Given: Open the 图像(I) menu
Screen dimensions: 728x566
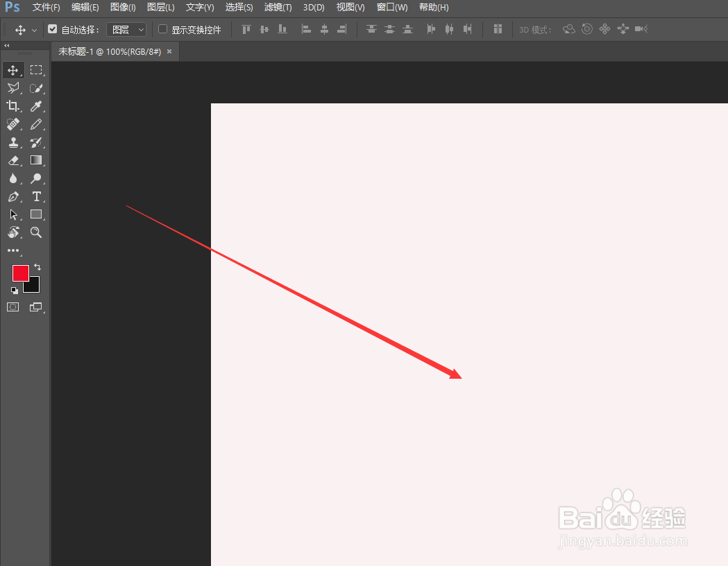Looking at the screenshot, I should pyautogui.click(x=123, y=8).
